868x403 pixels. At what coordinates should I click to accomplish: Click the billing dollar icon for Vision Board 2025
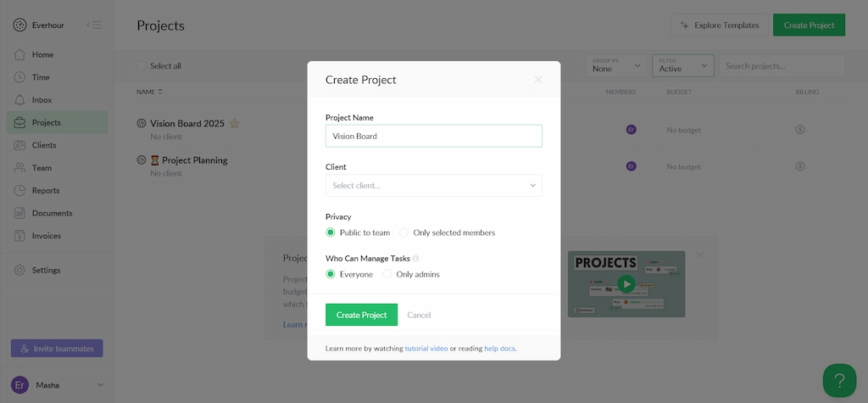click(x=800, y=130)
